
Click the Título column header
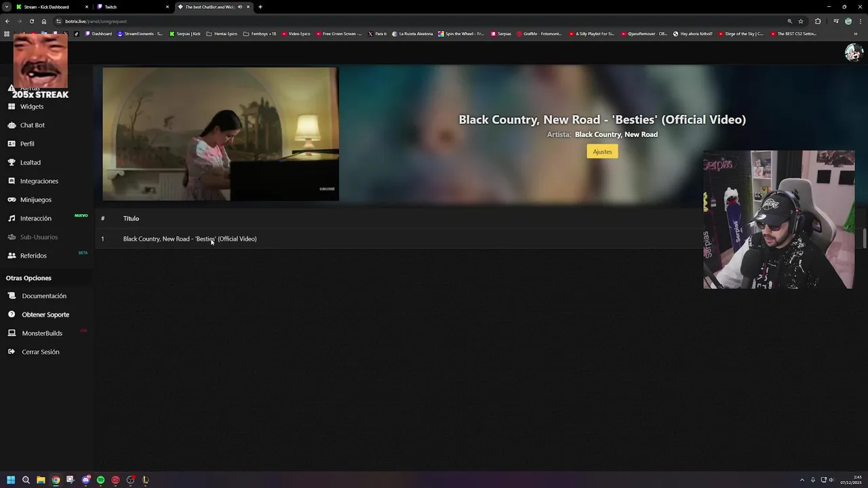(131, 218)
